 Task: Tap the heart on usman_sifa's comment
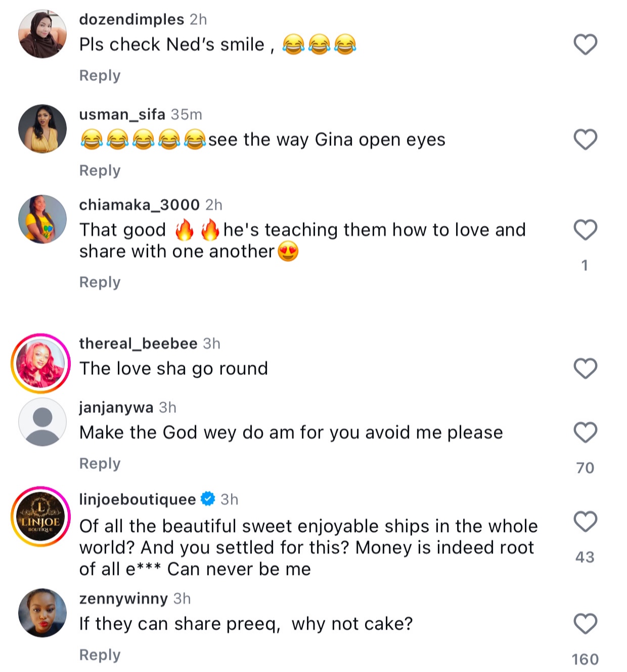click(x=585, y=139)
